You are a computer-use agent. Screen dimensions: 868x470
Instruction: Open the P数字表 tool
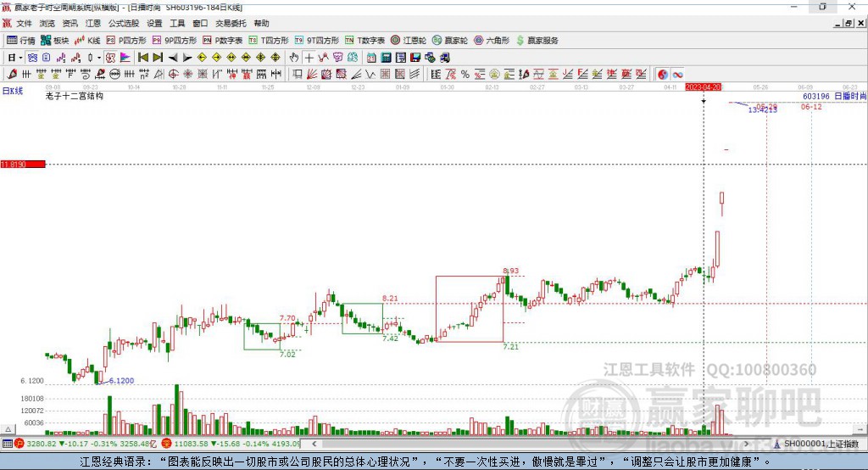(x=223, y=41)
